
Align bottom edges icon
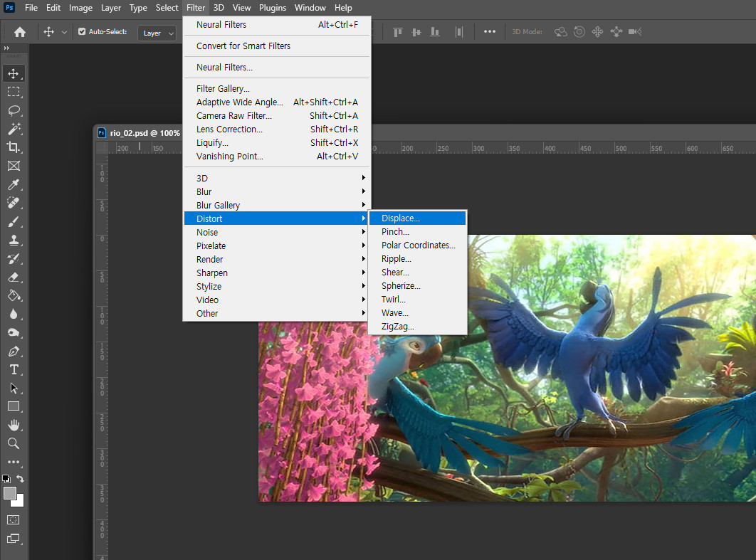[435, 32]
